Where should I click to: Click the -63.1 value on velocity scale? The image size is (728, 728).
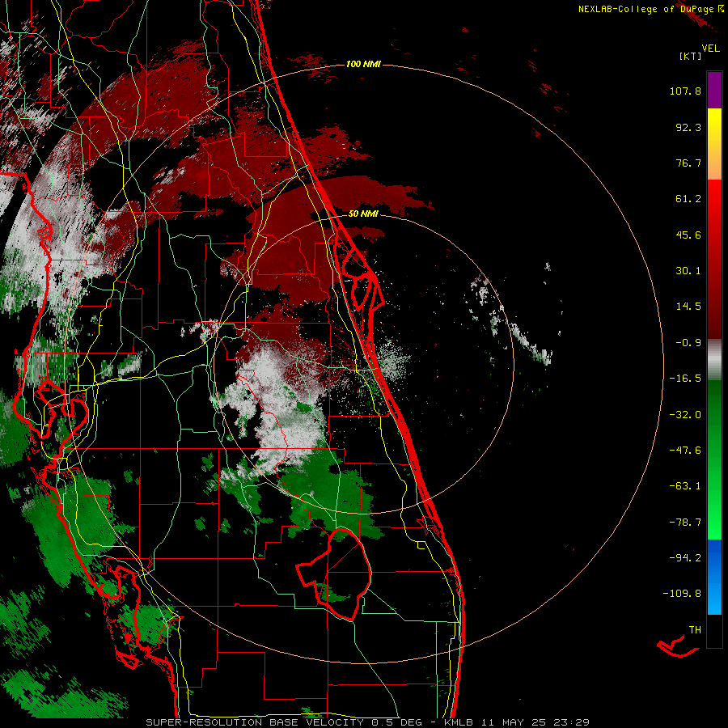click(x=685, y=486)
